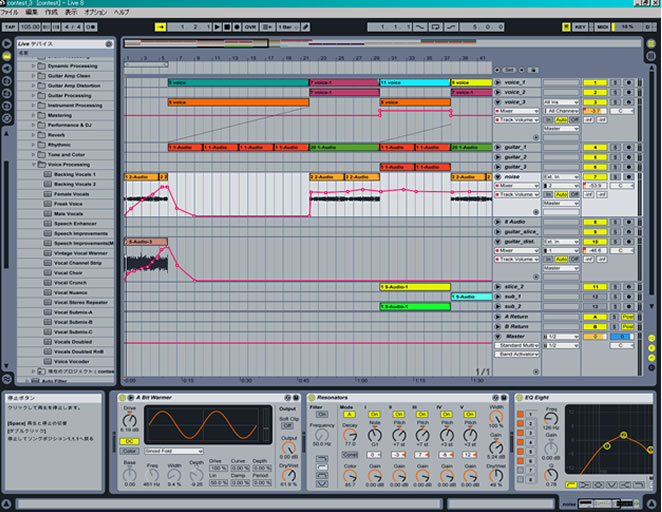Toggle the slice_2 track activator
The width and height of the screenshot is (662, 512).
coord(595,287)
